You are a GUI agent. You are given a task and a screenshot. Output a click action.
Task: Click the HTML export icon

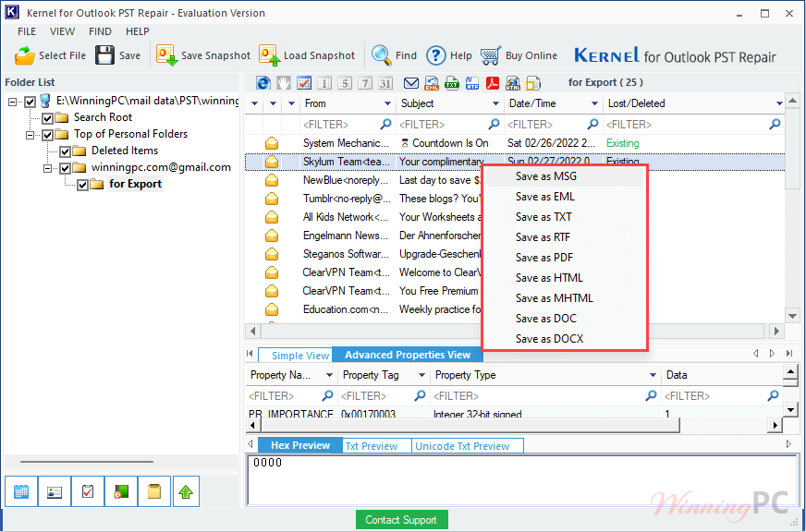(x=512, y=83)
